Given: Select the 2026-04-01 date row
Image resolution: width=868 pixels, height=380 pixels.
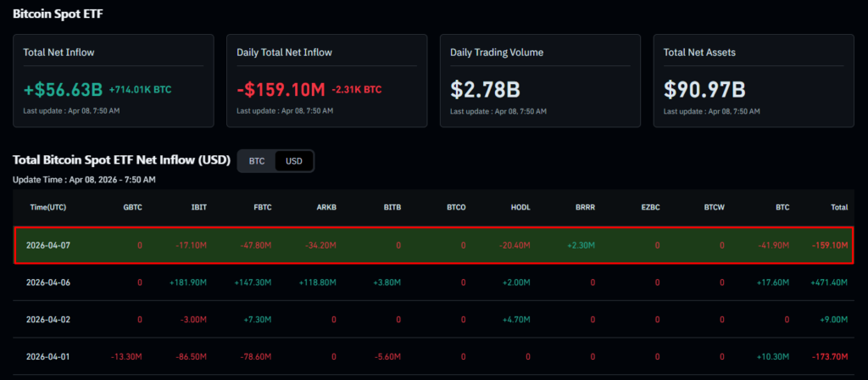Looking at the screenshot, I should click(x=434, y=357).
